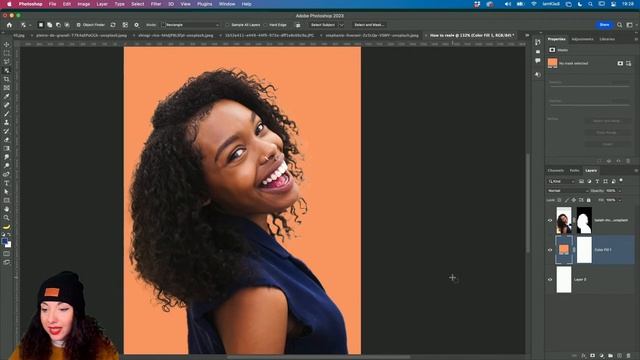
Task: Select the Spot Healing Brush tool
Action: click(x=7, y=105)
